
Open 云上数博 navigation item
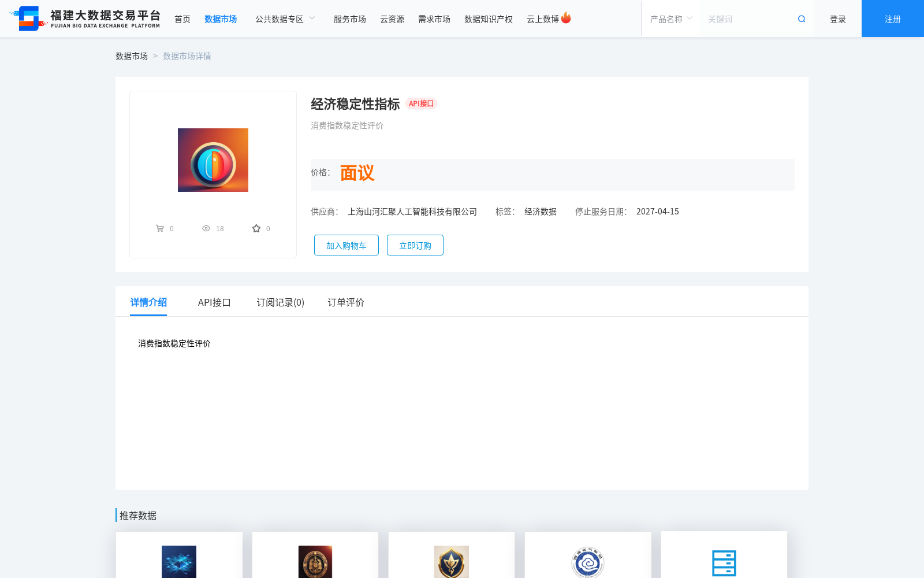pos(543,19)
